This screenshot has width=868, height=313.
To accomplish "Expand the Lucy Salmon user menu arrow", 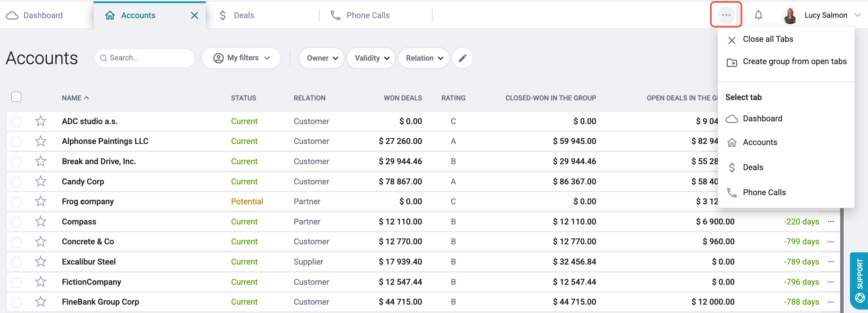I will [858, 15].
